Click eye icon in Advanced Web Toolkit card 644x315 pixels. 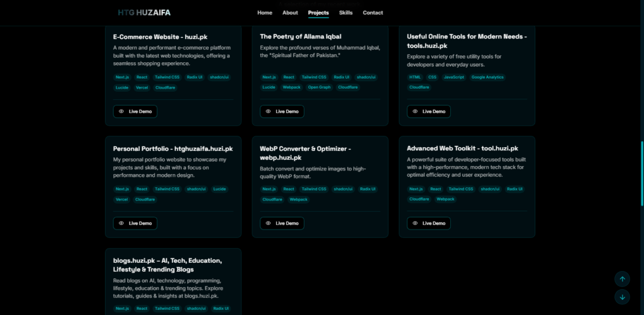(x=415, y=223)
